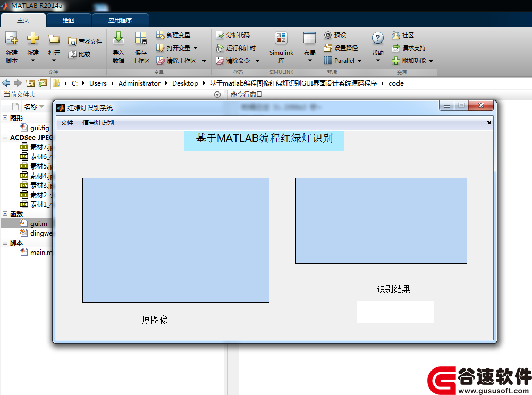Image resolution: width=532 pixels, height=395 pixels.
Task: Select 素材7 image file
Action: pos(41,147)
